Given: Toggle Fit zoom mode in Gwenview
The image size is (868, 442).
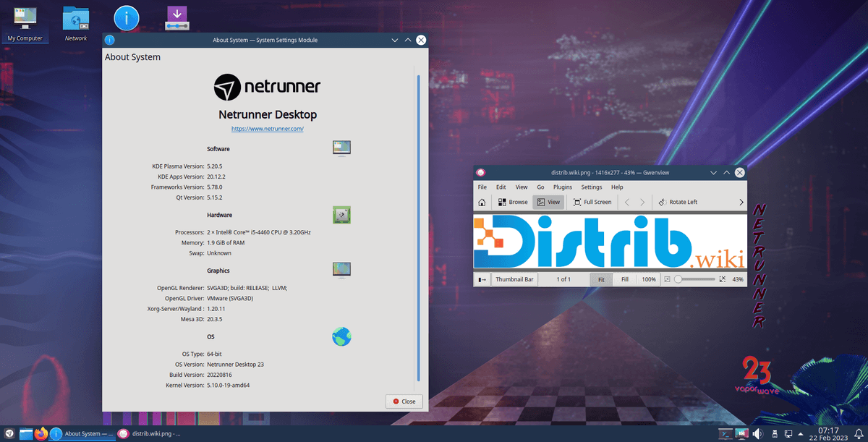Looking at the screenshot, I should click(600, 279).
